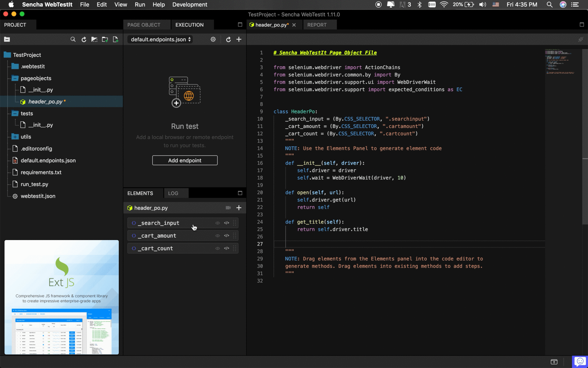Screen dimensions: 588x368
Task: Open macOS Spotlight search
Action: (x=549, y=5)
